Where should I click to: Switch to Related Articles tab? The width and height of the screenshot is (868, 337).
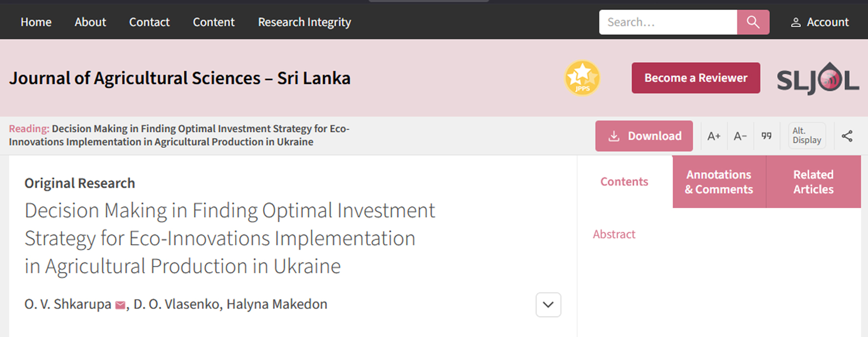(x=814, y=182)
